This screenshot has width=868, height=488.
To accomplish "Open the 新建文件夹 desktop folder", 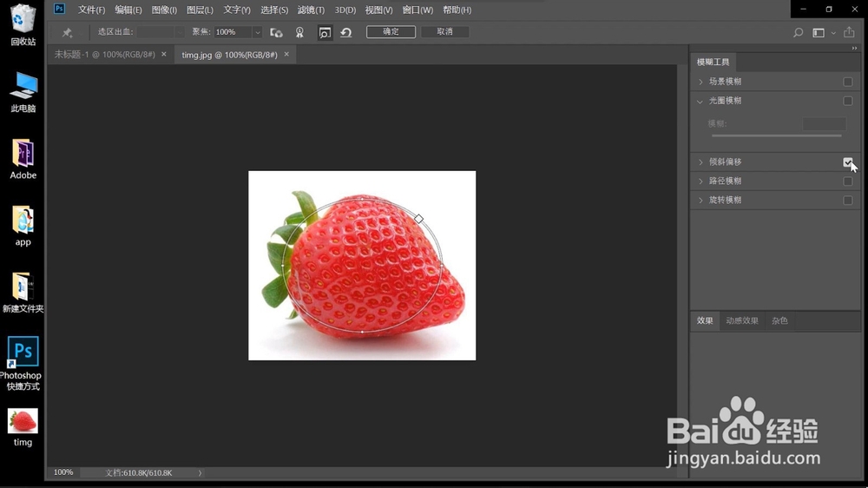I will (x=23, y=293).
